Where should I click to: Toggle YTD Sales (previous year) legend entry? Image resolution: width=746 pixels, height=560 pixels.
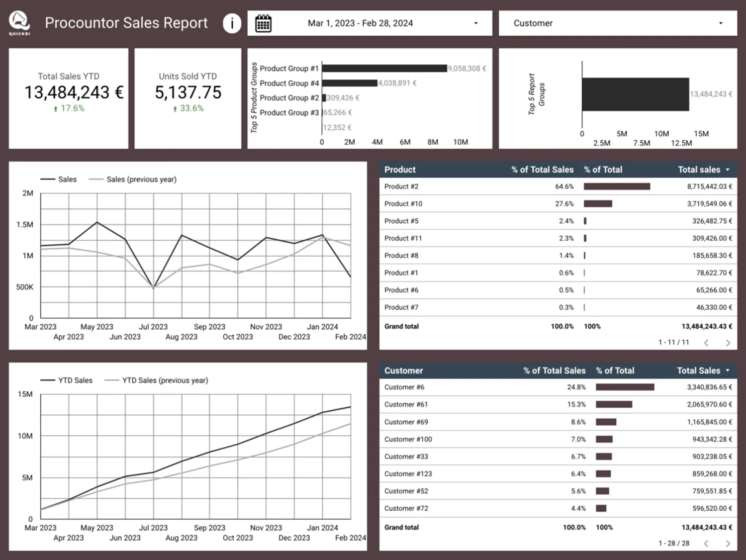click(x=156, y=380)
